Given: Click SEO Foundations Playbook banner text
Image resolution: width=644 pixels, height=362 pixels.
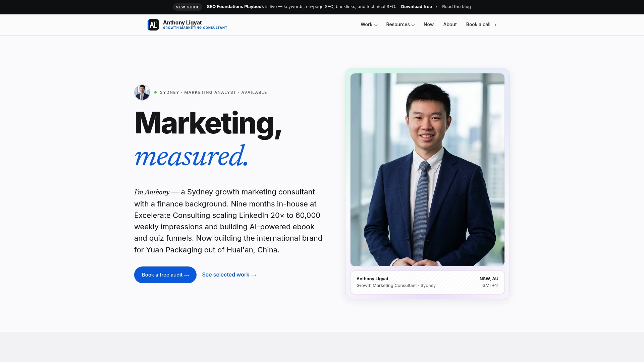Looking at the screenshot, I should point(235,7).
